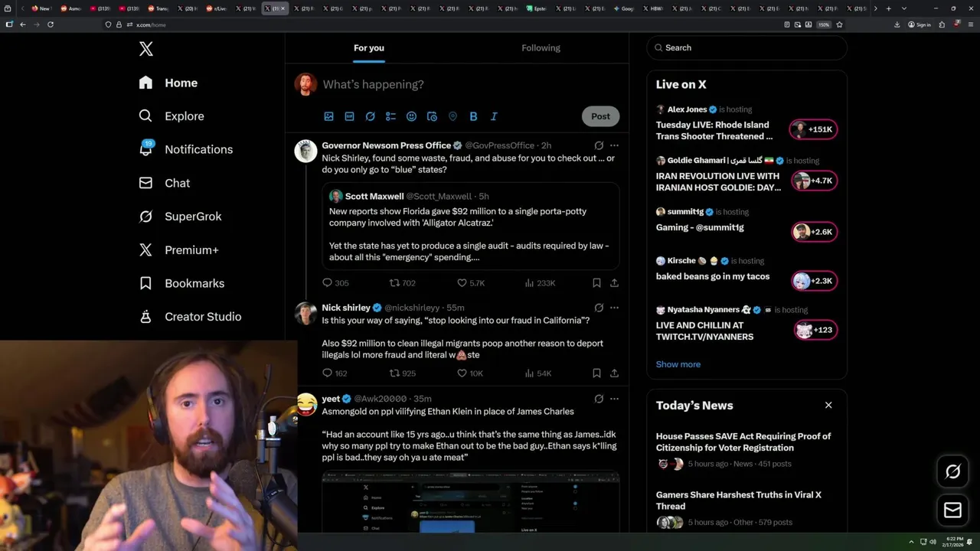
Task: Open the yeet post image thumbnail
Action: pyautogui.click(x=471, y=502)
